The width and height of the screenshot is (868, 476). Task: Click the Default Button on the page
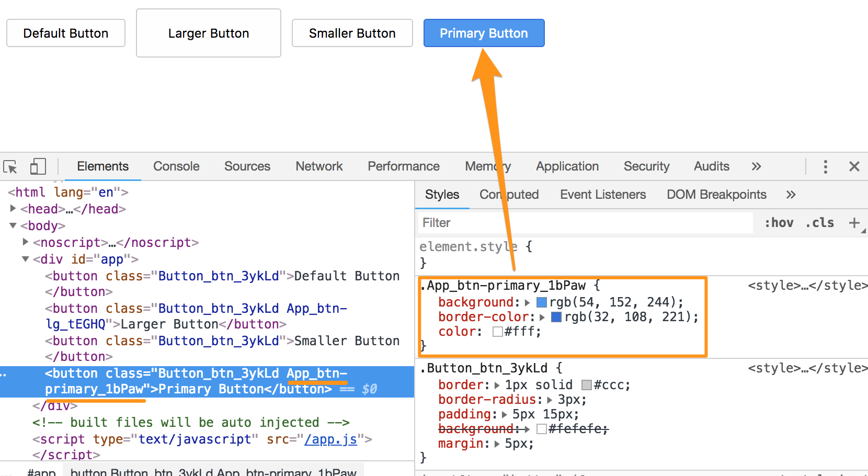pos(66,33)
